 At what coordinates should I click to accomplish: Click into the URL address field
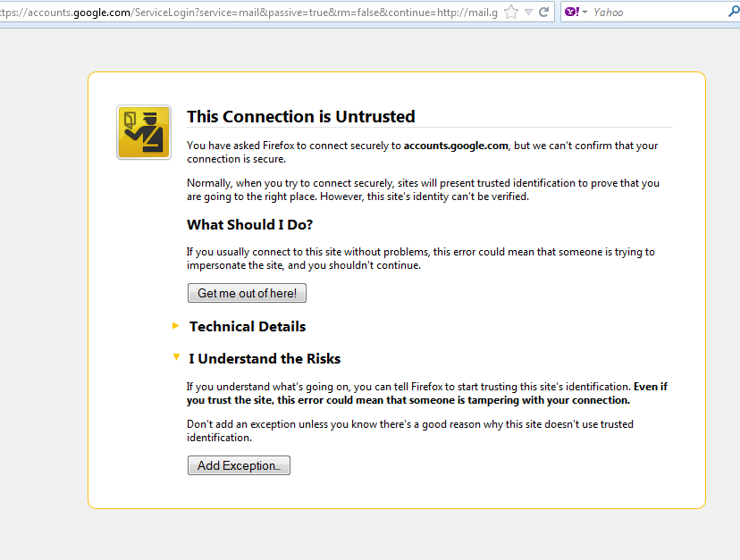point(250,12)
